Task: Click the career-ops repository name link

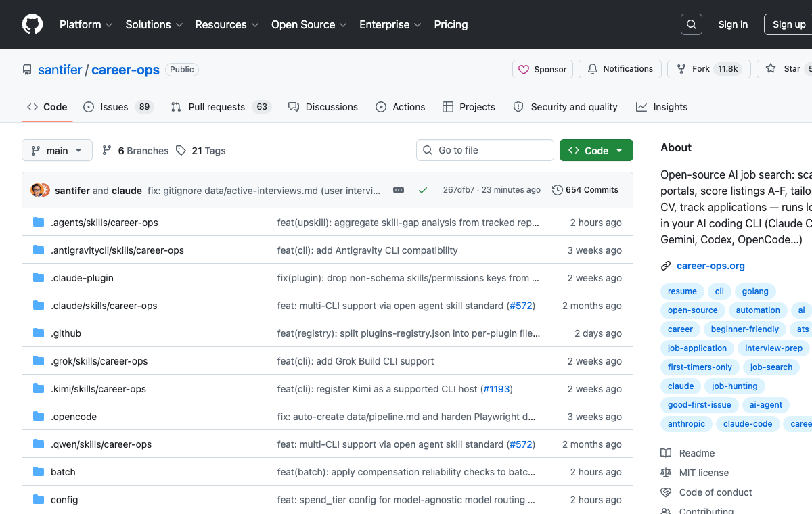Action: (x=126, y=70)
